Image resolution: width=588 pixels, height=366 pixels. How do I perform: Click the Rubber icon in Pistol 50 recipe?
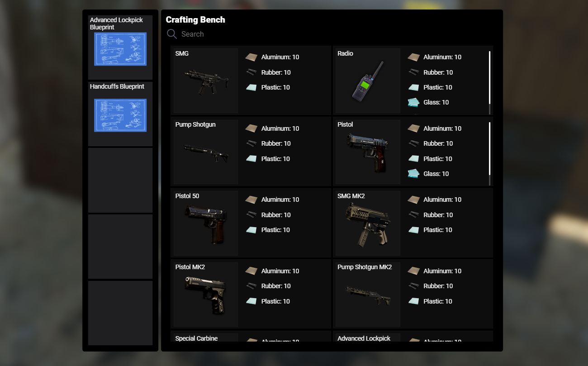tap(251, 214)
